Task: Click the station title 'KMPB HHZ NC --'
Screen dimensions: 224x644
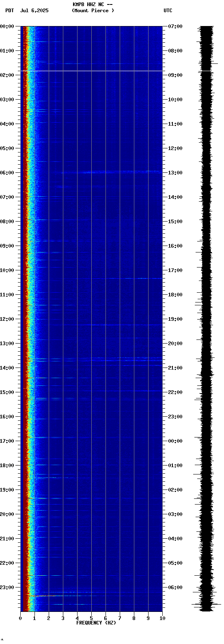Action: click(x=93, y=4)
